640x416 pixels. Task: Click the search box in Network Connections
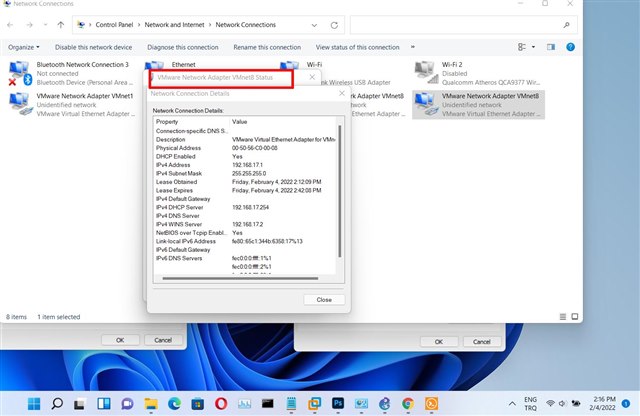point(463,25)
